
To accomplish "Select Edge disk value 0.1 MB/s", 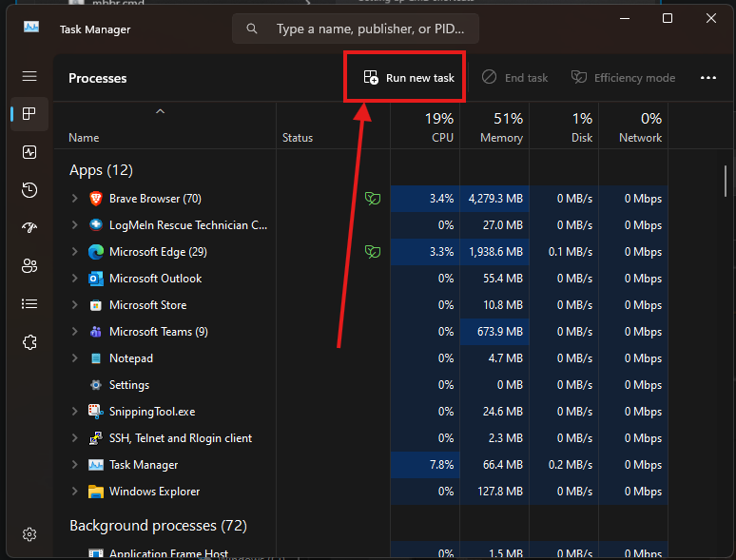I will [x=571, y=252].
